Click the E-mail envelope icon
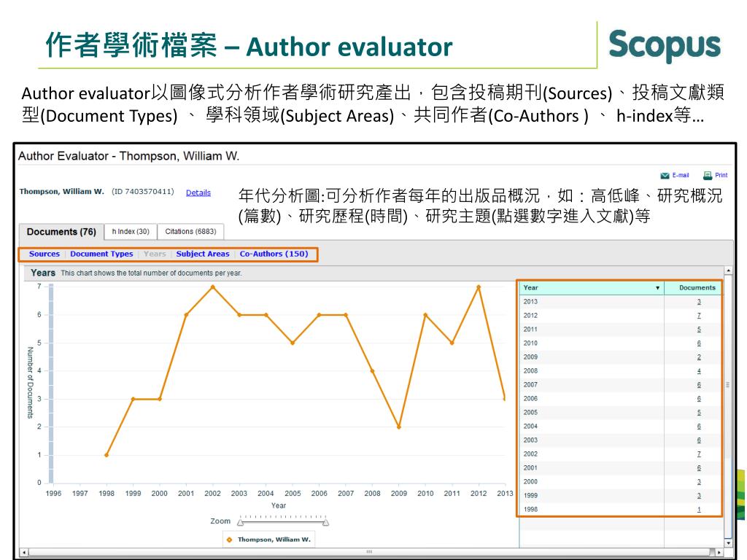The image size is (747, 560). pyautogui.click(x=665, y=176)
